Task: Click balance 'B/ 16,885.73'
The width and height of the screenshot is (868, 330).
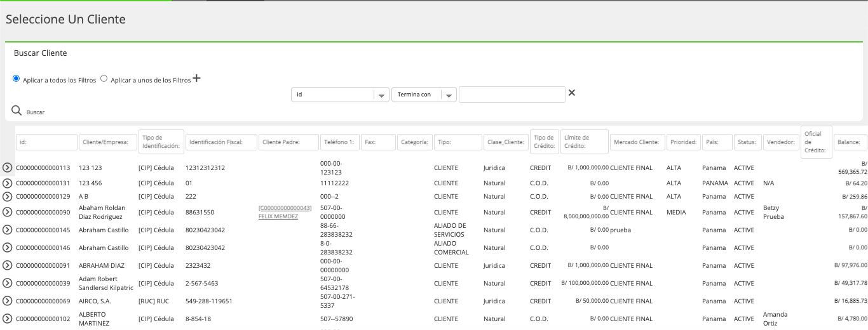Action: point(850,301)
